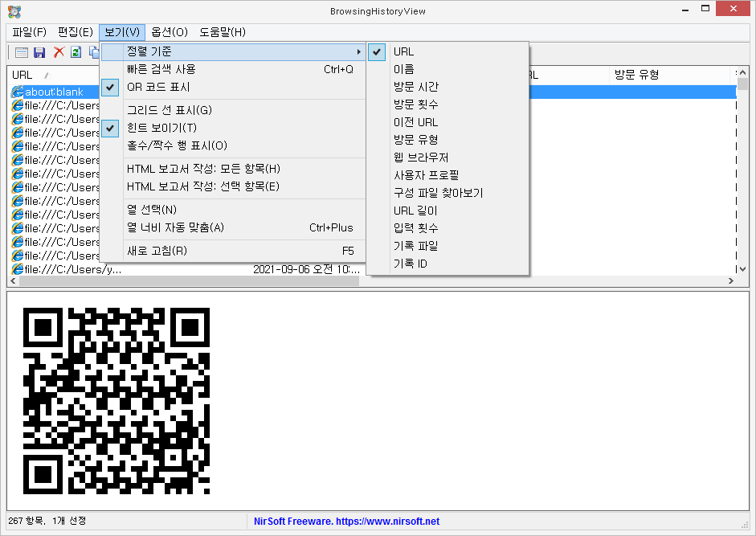The height and width of the screenshot is (536, 756).
Task: Click the horizontal scrollbar right arrow
Action: [x=731, y=280]
